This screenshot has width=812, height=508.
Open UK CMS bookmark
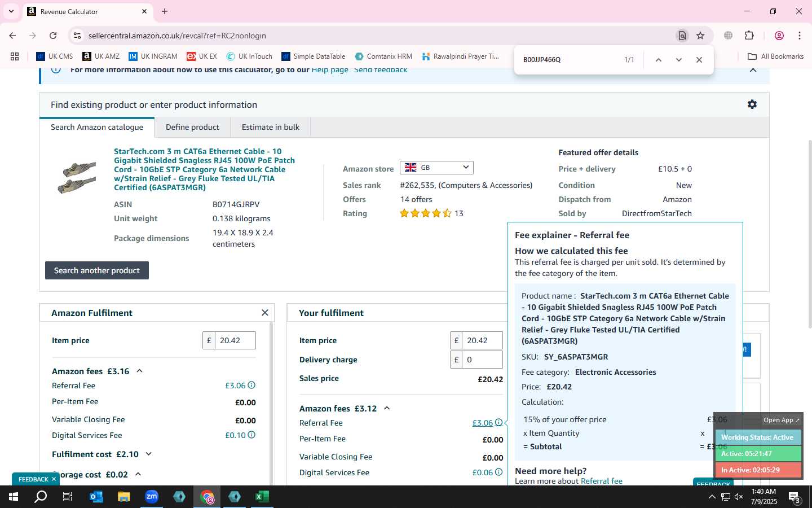tap(55, 56)
